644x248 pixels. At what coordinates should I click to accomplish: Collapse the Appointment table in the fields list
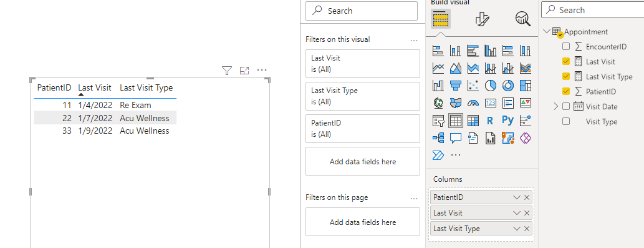click(547, 32)
